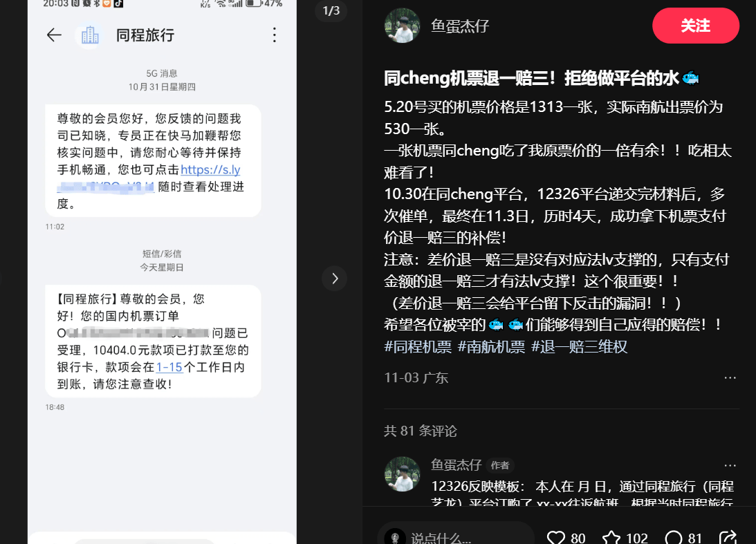Tap the 同程旅行 chat title text
Viewport: 756px width, 544px height.
(x=145, y=35)
